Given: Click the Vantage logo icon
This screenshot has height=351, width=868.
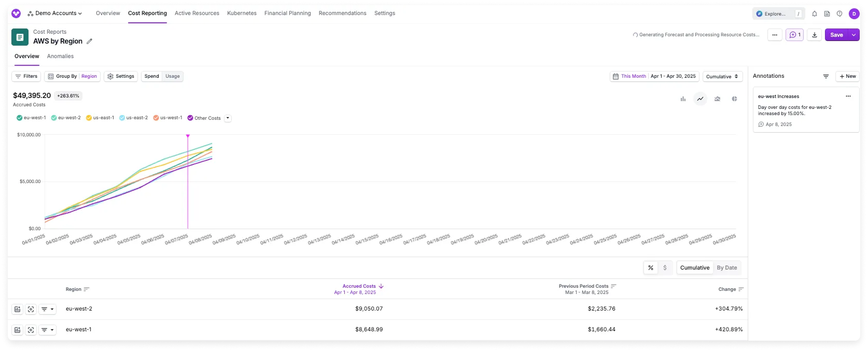Looking at the screenshot, I should point(16,13).
